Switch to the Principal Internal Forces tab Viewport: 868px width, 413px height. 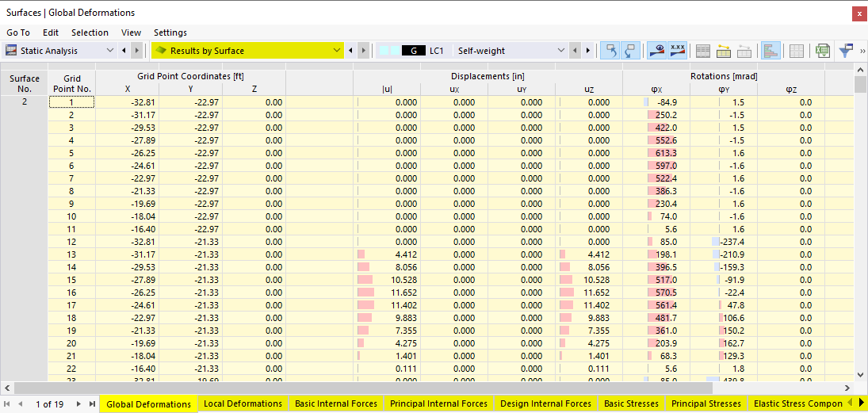point(438,403)
